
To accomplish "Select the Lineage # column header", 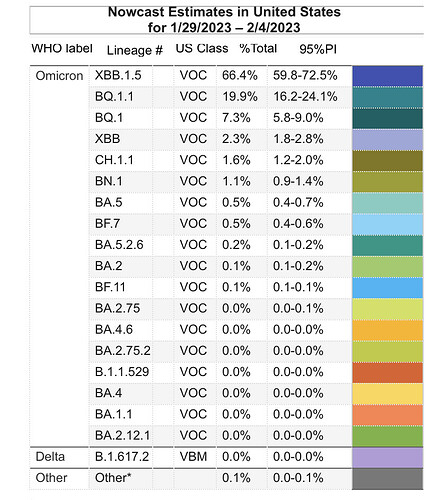I will 135,50.
